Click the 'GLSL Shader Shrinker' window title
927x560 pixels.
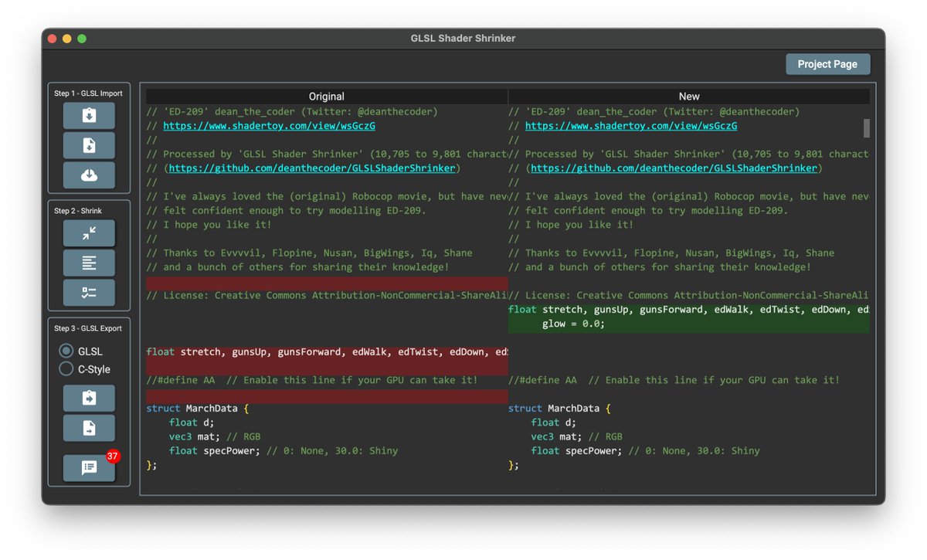(x=463, y=38)
